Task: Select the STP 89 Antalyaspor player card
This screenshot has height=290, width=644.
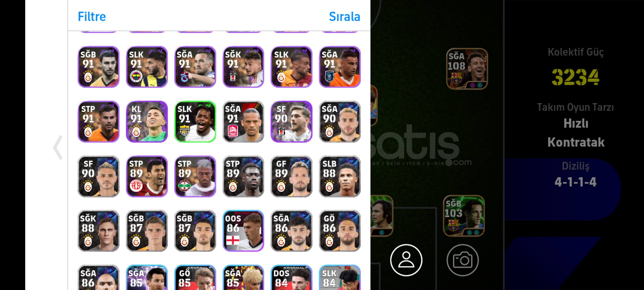Action: (147, 176)
